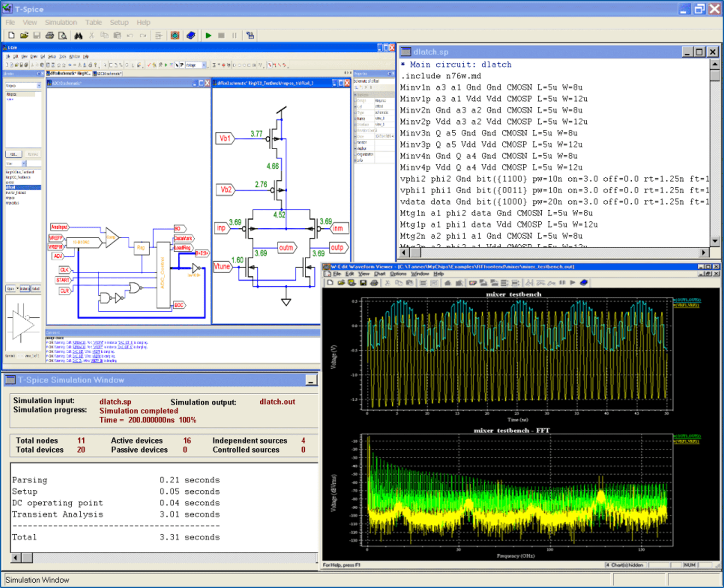Minimize the T-Spice Simulation Window panel

click(x=311, y=380)
